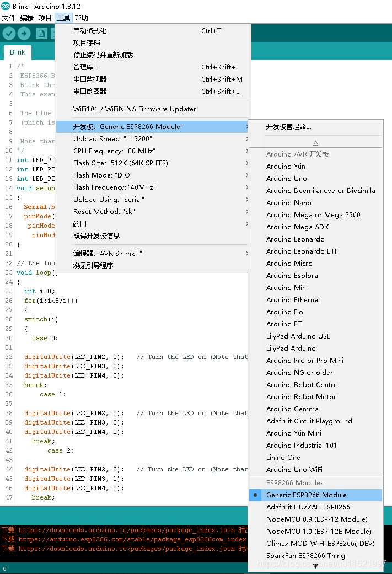Select Arduino Mega ADK board
Screen dimensions: 392x574
[315, 227]
